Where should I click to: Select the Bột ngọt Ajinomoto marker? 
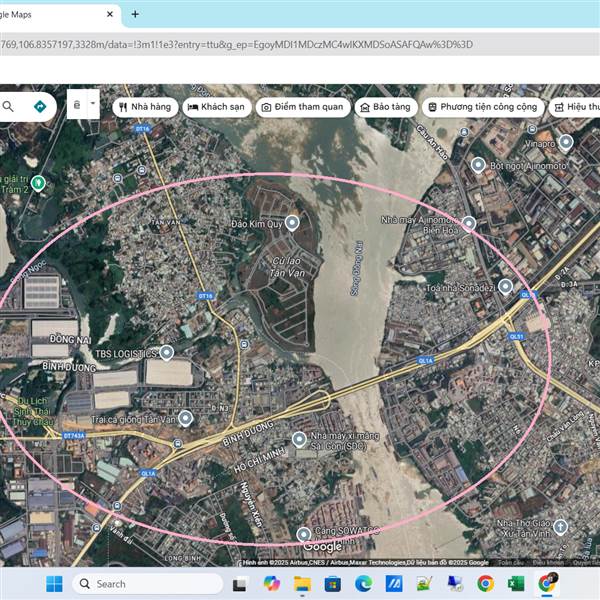click(x=478, y=165)
